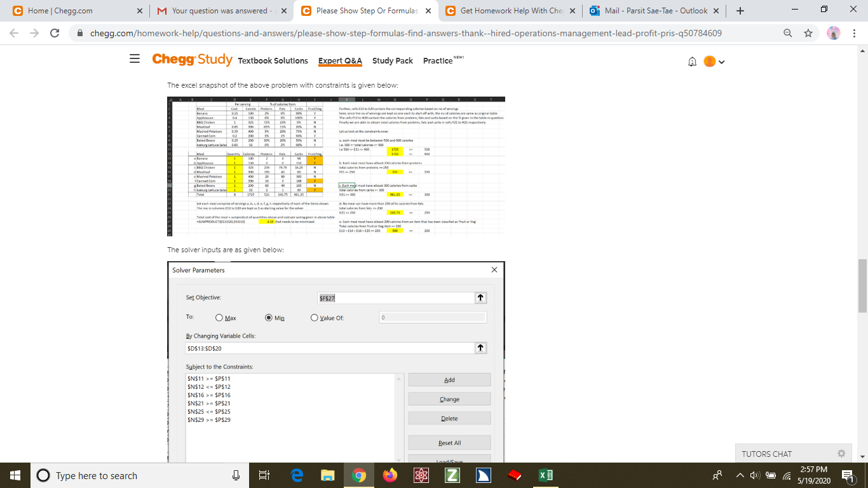
Task: Select constraint $N$16 >= $P$16
Action: [x=209, y=395]
